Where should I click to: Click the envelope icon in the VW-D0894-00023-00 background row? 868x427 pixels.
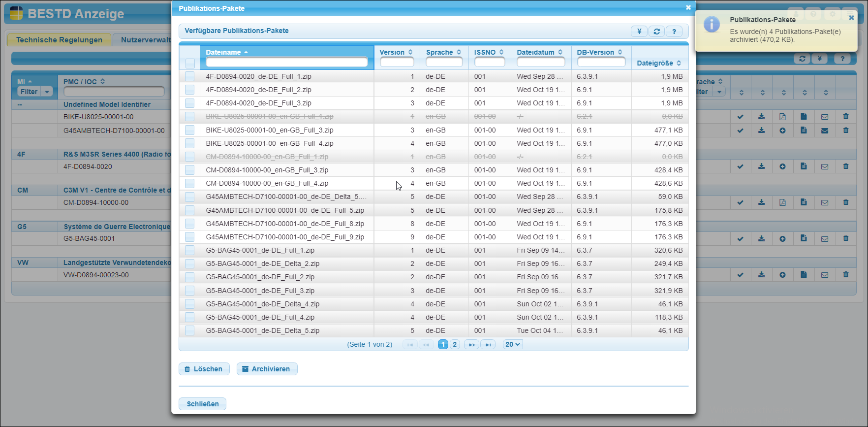(825, 275)
